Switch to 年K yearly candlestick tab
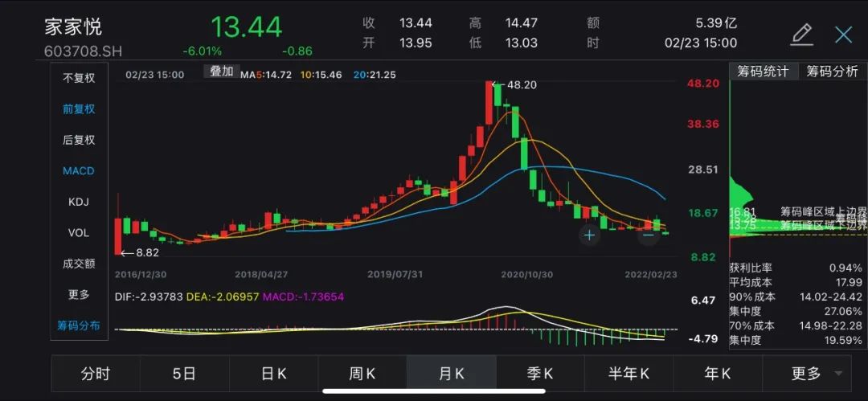868x401 pixels. click(718, 374)
